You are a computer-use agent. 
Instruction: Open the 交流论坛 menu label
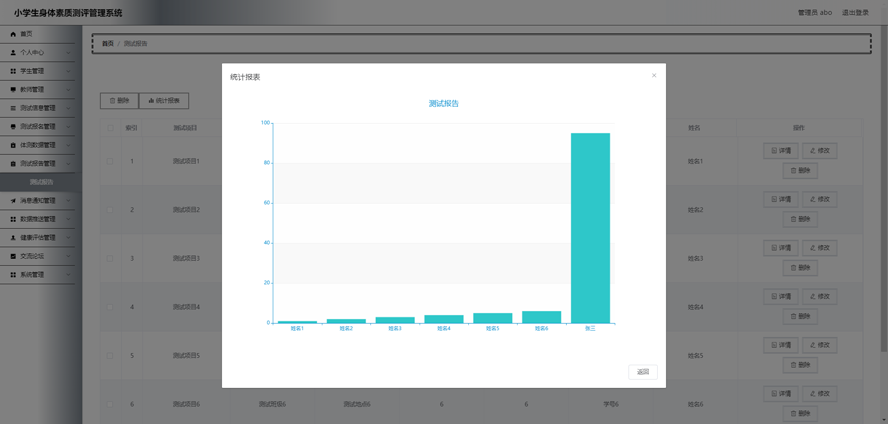pos(32,256)
